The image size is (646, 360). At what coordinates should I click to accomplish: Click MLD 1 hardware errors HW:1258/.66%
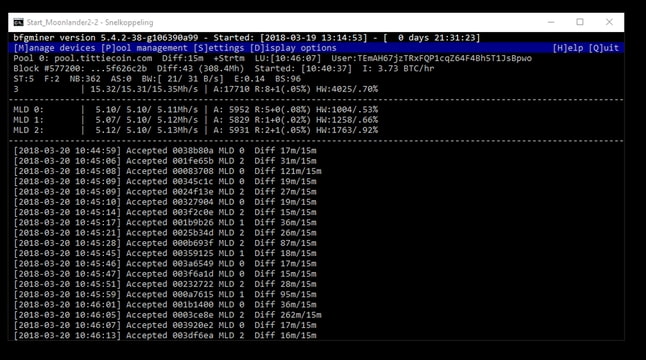[347, 120]
